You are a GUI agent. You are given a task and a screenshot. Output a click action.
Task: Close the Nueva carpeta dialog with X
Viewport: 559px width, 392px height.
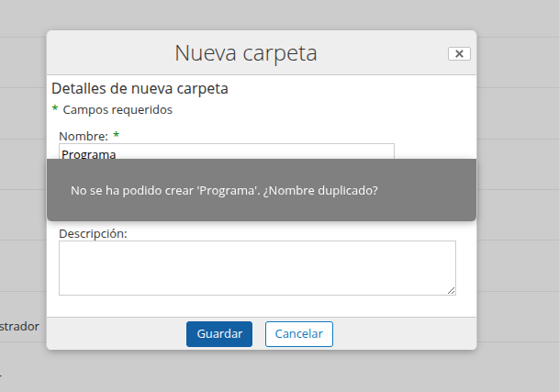pyautogui.click(x=459, y=54)
